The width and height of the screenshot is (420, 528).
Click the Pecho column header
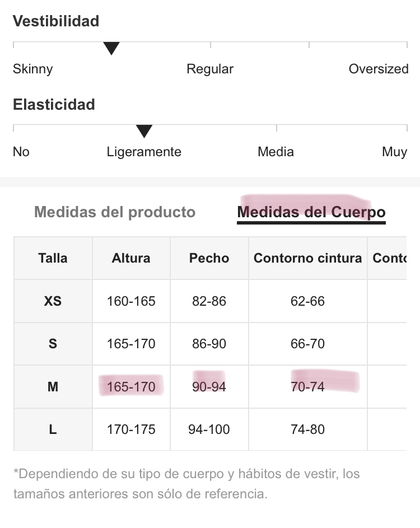[209, 258]
